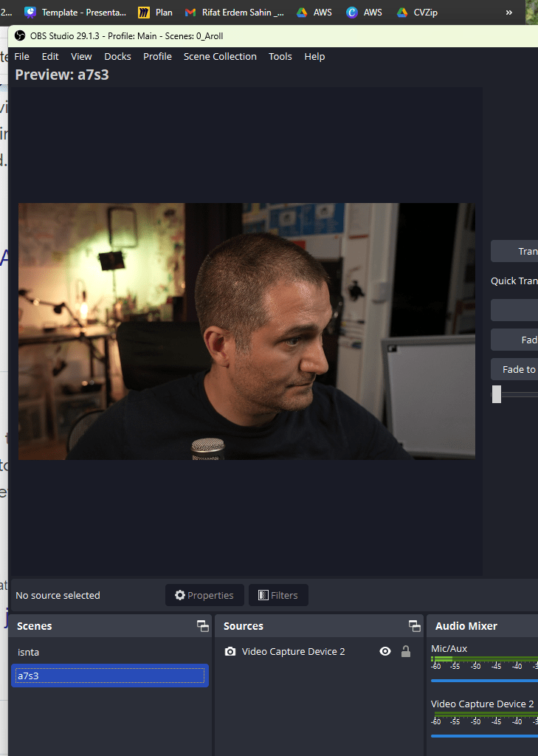Pop out the Sources dock

pyautogui.click(x=415, y=626)
